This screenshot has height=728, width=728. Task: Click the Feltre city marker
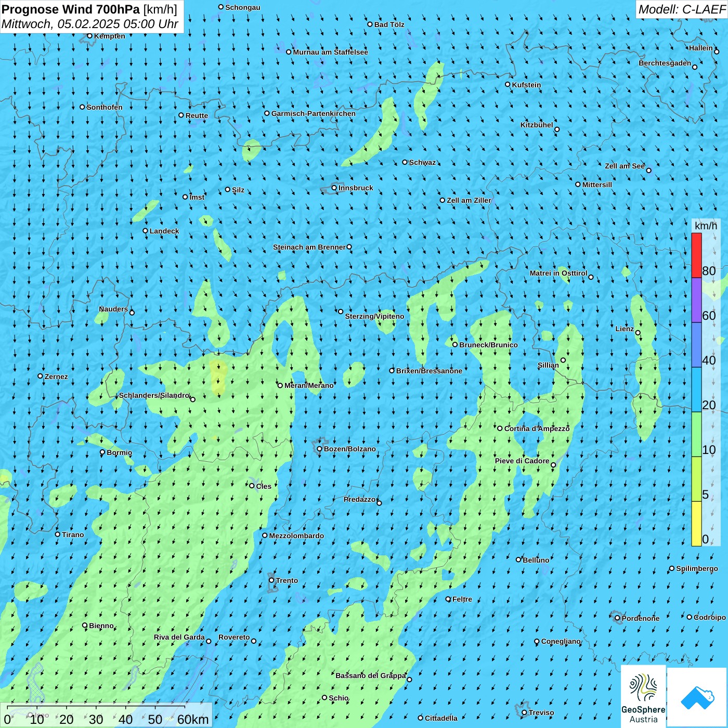pyautogui.click(x=448, y=599)
